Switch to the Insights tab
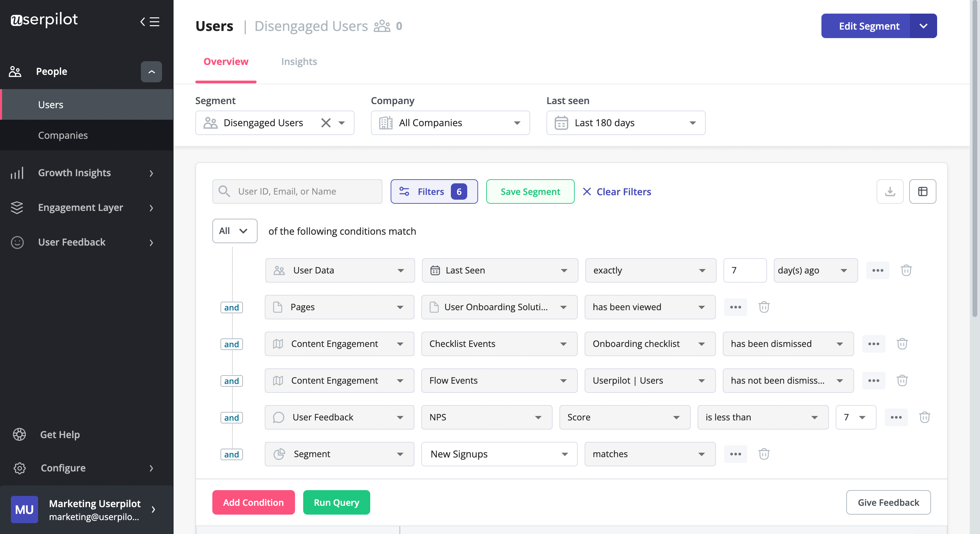 pyautogui.click(x=299, y=62)
